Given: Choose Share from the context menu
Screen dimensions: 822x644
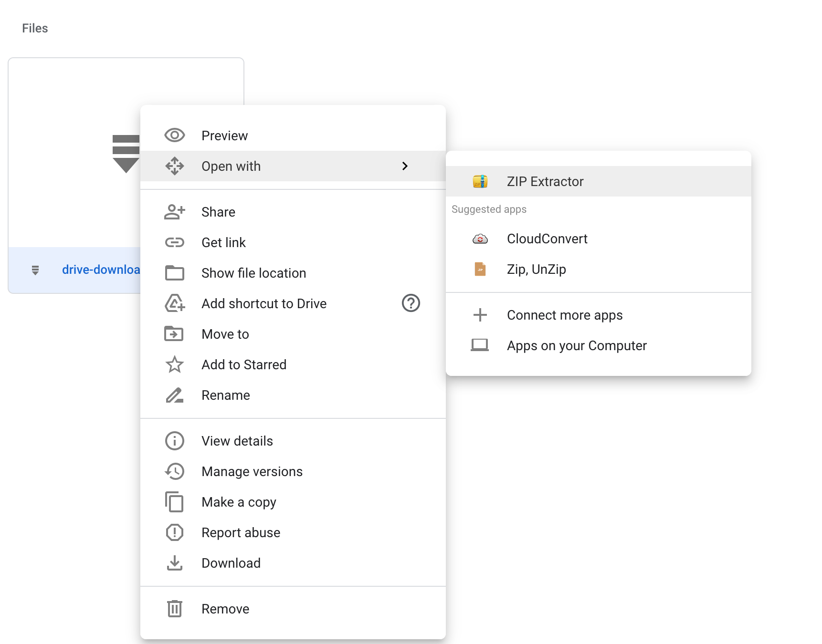Looking at the screenshot, I should (218, 212).
